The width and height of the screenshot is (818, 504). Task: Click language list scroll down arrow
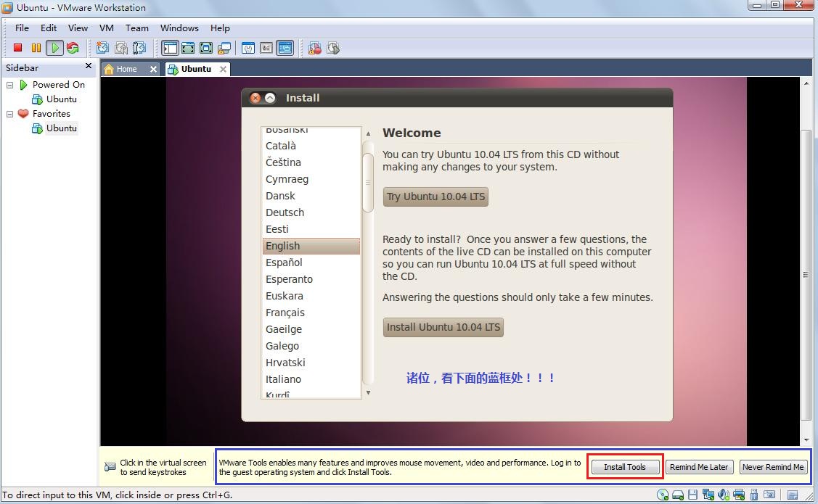[x=368, y=392]
